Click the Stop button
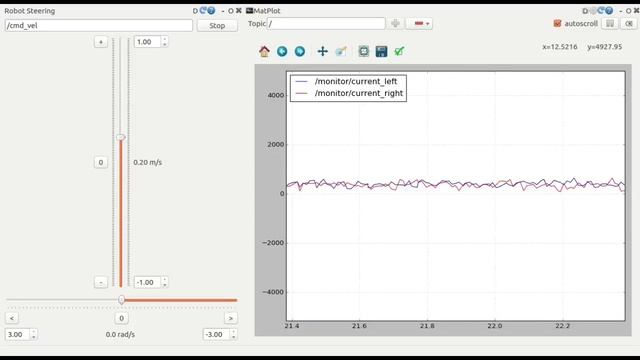 pyautogui.click(x=217, y=25)
